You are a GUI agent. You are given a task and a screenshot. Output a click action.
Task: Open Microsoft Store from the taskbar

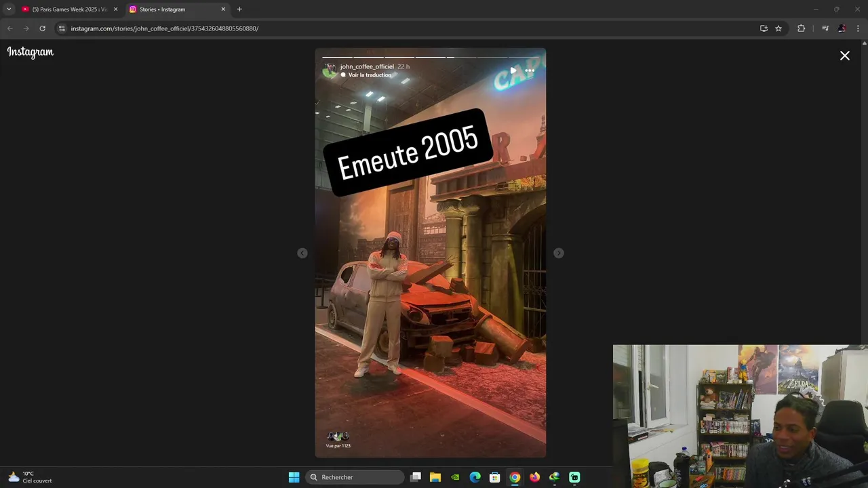[495, 477]
